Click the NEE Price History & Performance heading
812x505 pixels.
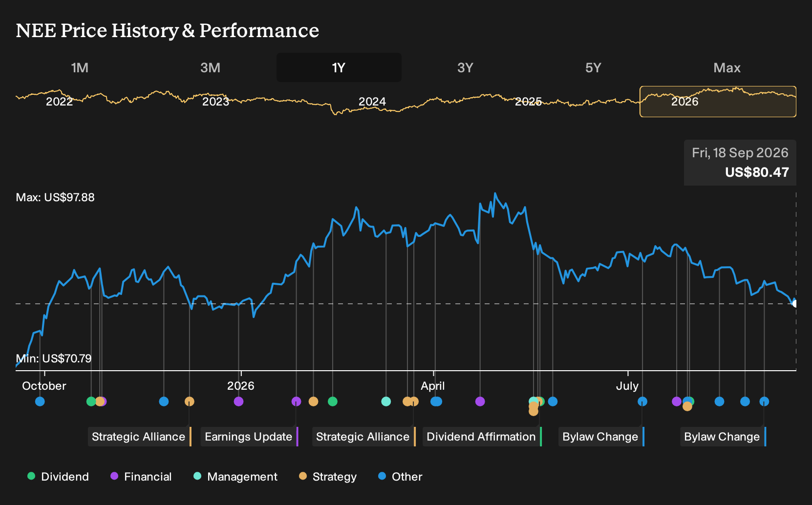(168, 30)
